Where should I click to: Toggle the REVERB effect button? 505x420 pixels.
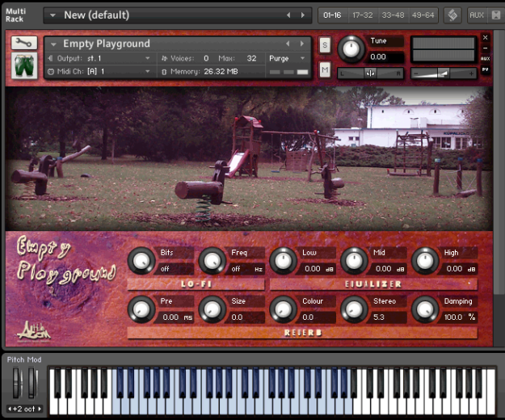click(x=302, y=333)
